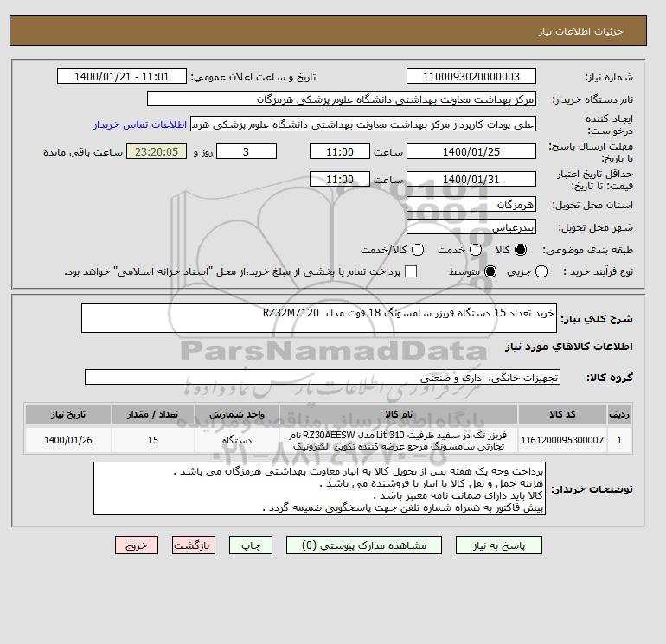Click product code 1161200095300007 cell

point(562,440)
